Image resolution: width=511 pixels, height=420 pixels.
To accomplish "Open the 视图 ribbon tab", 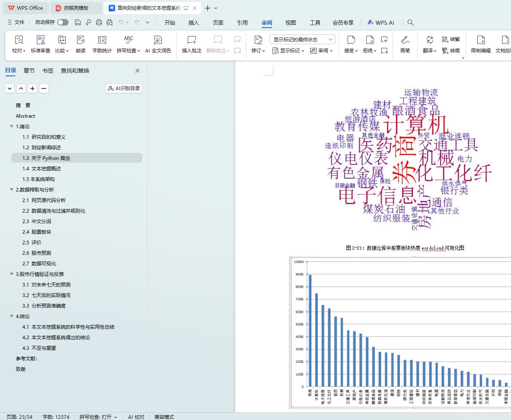I will (x=290, y=23).
